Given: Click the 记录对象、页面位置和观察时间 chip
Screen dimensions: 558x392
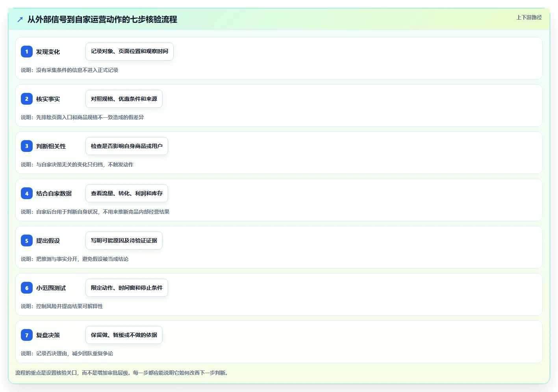Looking at the screenshot, I should coord(130,52).
